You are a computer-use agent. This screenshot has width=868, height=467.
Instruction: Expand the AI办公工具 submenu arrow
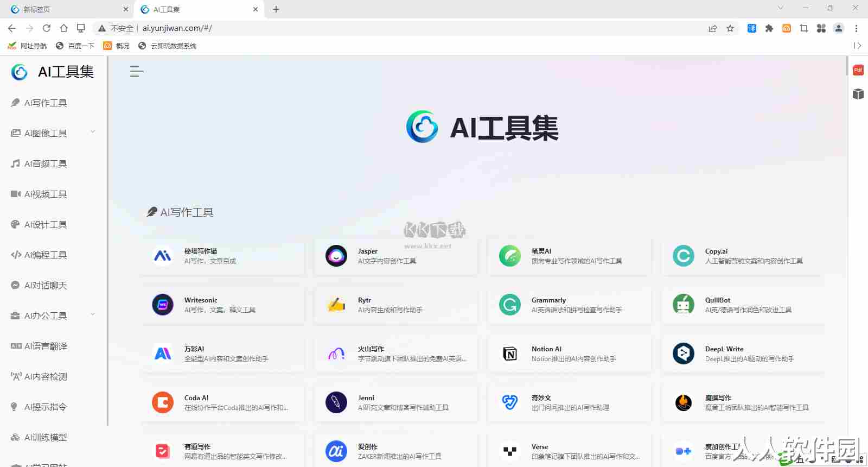click(93, 314)
